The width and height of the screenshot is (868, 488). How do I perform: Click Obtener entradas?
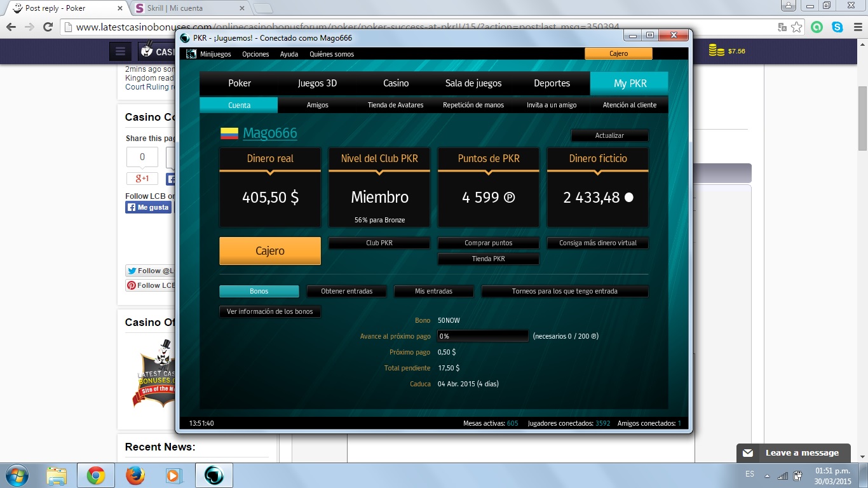346,291
